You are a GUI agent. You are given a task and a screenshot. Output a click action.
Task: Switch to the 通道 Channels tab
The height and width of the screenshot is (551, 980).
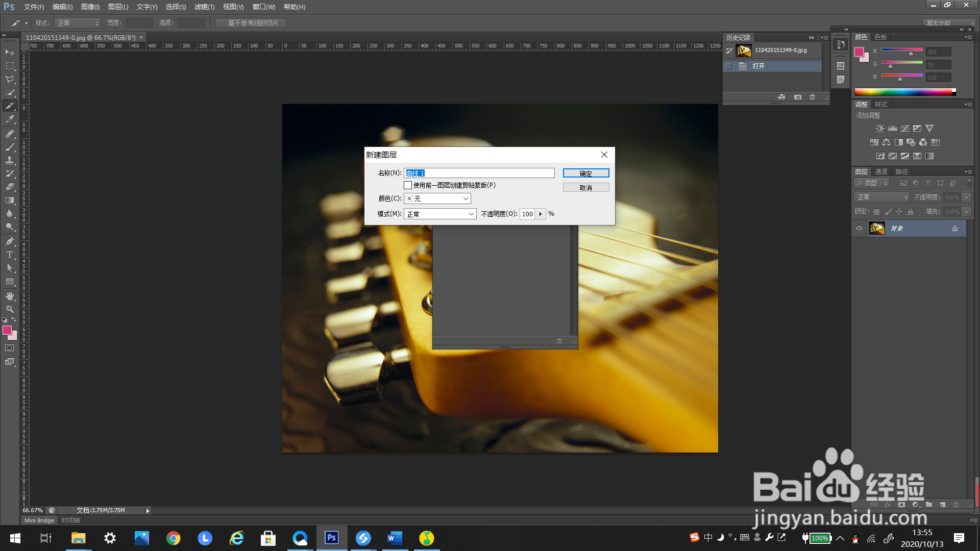(881, 171)
